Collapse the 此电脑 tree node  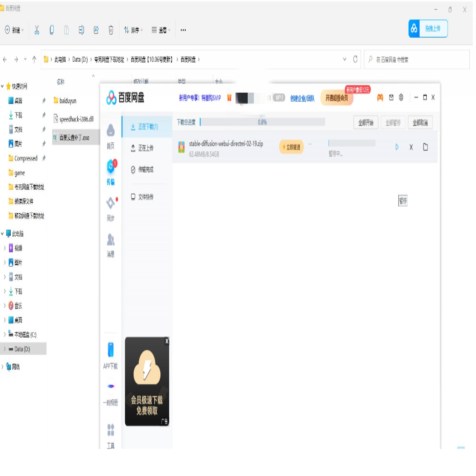coord(2,233)
